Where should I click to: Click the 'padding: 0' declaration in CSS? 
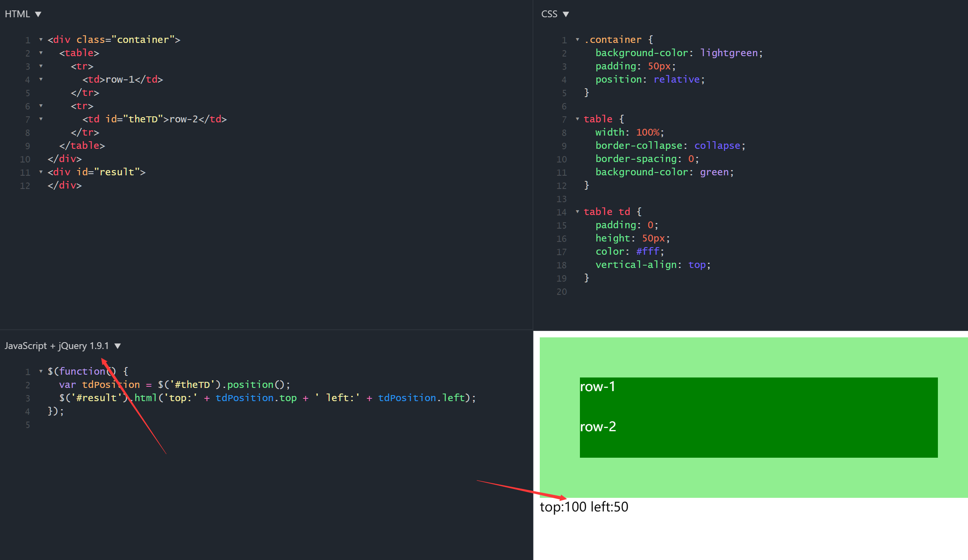point(627,225)
